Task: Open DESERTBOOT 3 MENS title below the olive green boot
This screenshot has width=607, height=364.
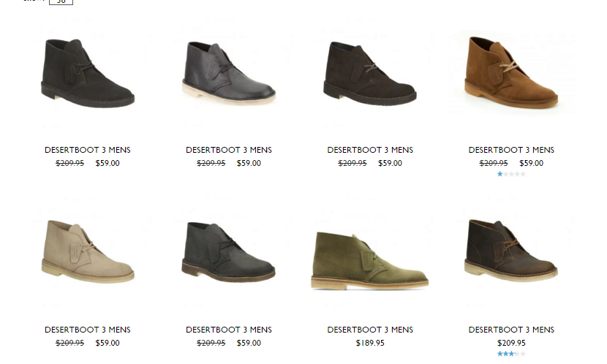Action: [x=370, y=330]
